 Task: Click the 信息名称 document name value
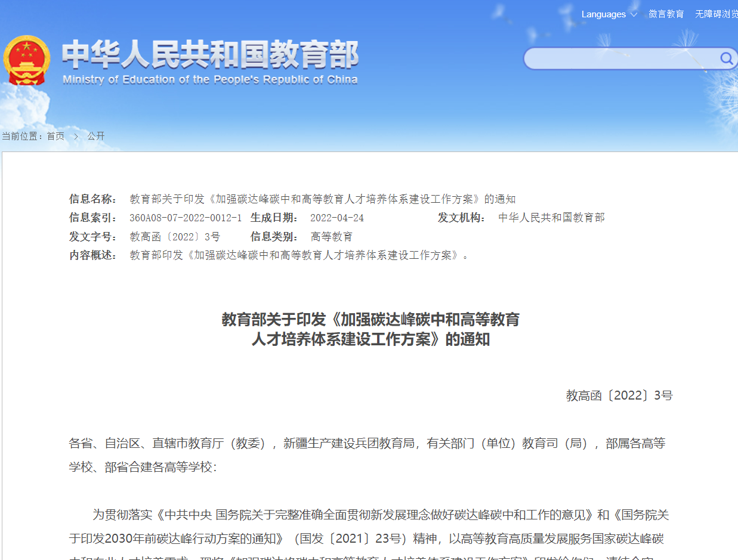322,199
